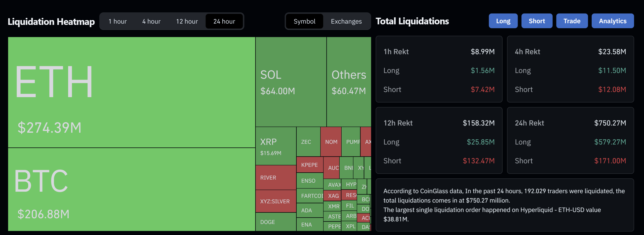Image resolution: width=644 pixels, height=235 pixels.
Task: Open the Analytics section
Action: coord(613,21)
